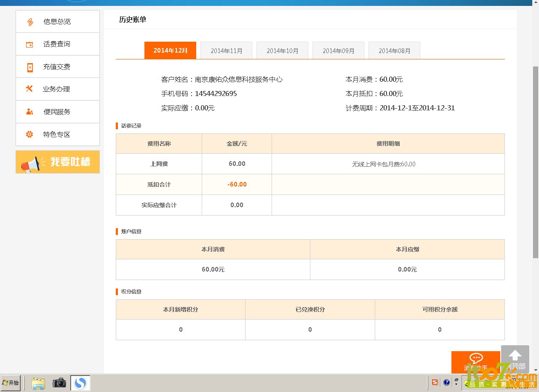This screenshot has height=392, width=539.
Task: Click the 历史账单 page heading
Action: click(133, 19)
